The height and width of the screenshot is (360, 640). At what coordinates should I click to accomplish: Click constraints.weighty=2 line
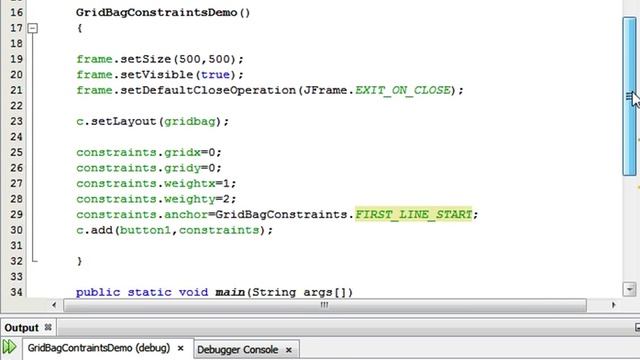coord(156,199)
